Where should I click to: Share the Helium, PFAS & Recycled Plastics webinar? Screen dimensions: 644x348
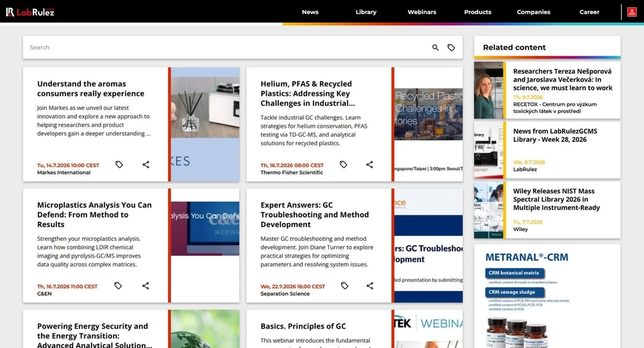point(370,165)
